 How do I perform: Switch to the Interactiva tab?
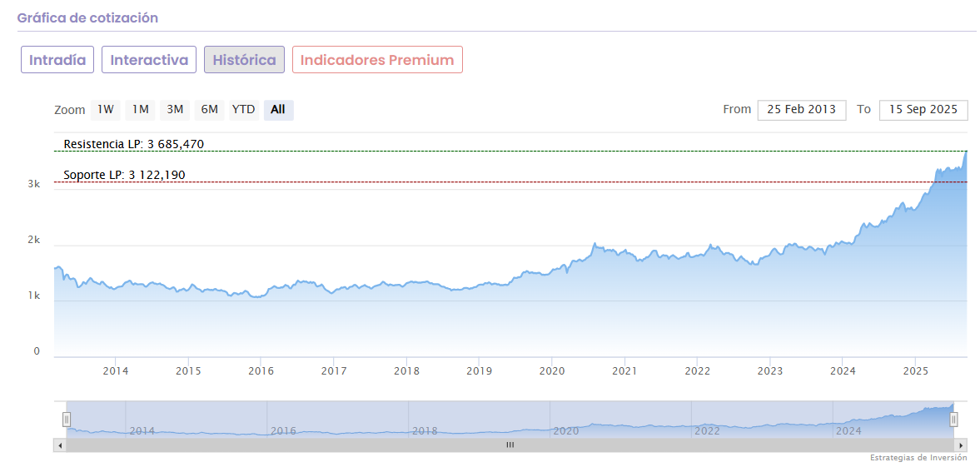click(x=149, y=60)
